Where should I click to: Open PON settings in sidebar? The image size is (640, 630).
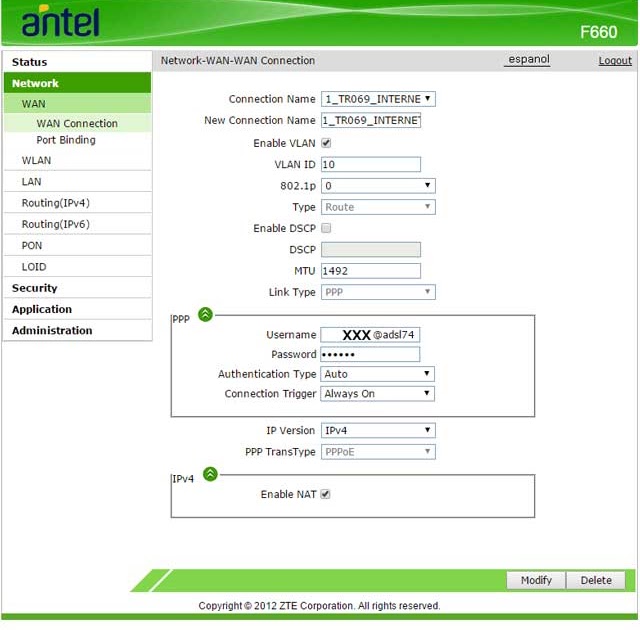78,245
